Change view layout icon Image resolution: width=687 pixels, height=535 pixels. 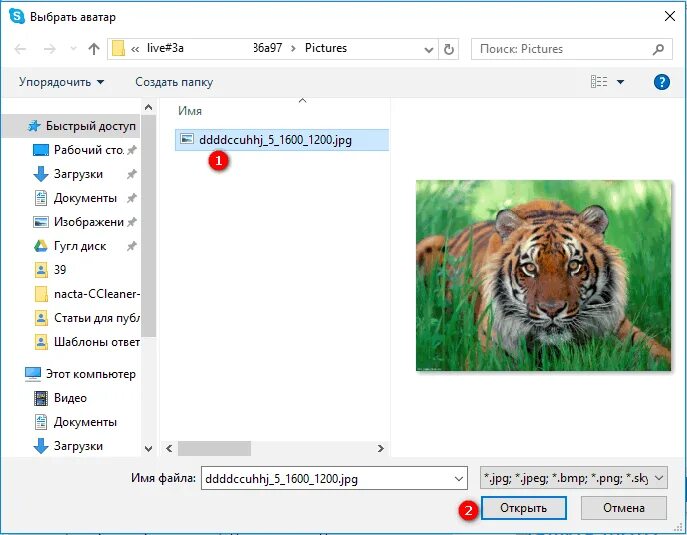coord(598,81)
